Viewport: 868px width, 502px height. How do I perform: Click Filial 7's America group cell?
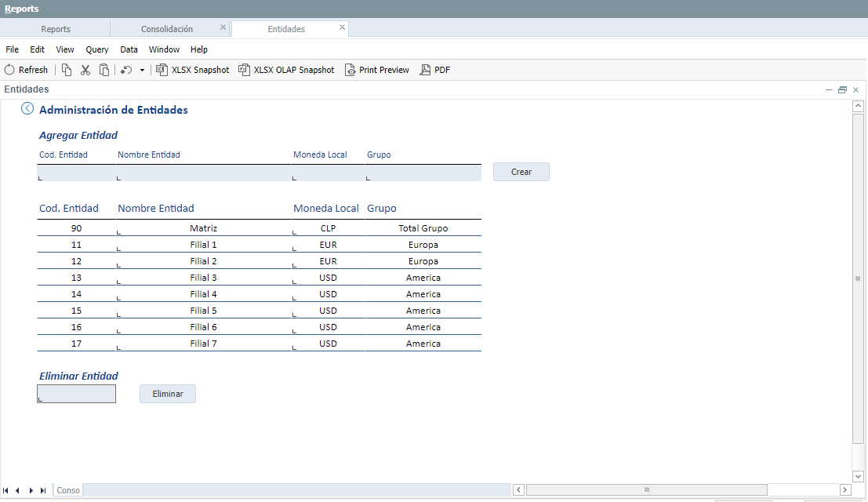click(423, 344)
